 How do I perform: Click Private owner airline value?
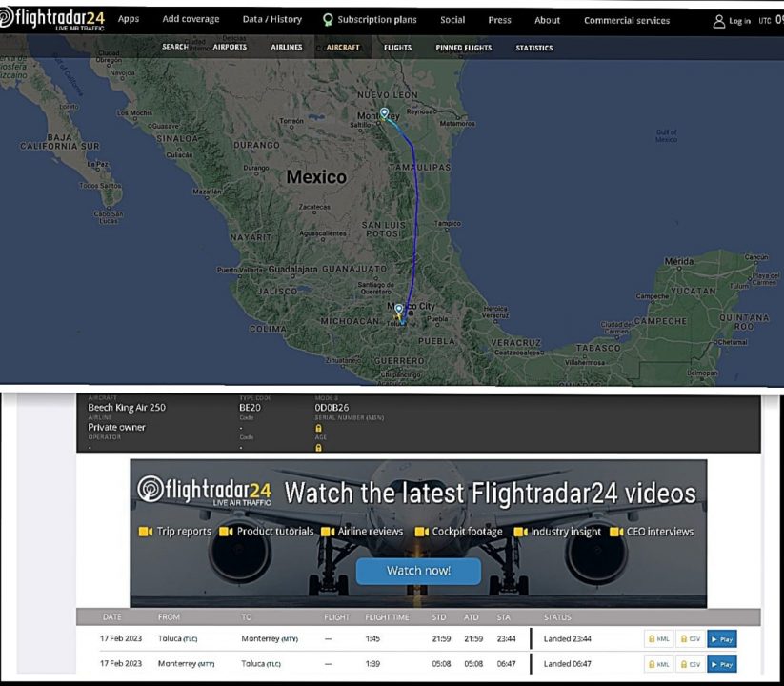(116, 427)
